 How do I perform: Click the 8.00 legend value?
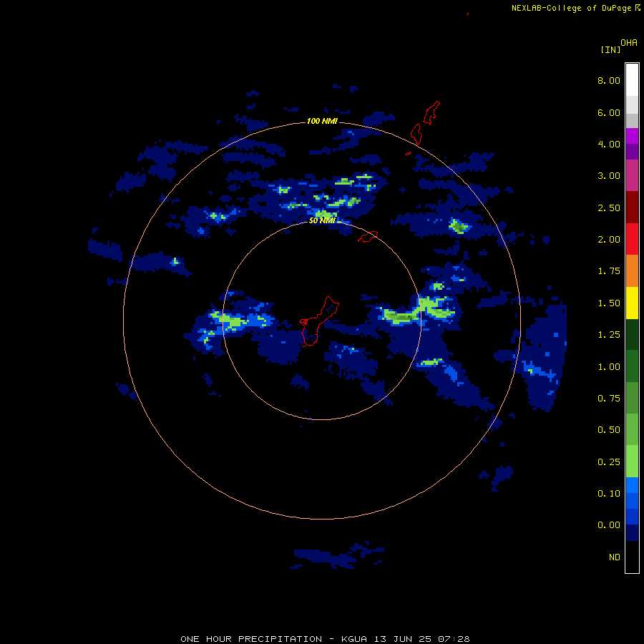point(609,80)
